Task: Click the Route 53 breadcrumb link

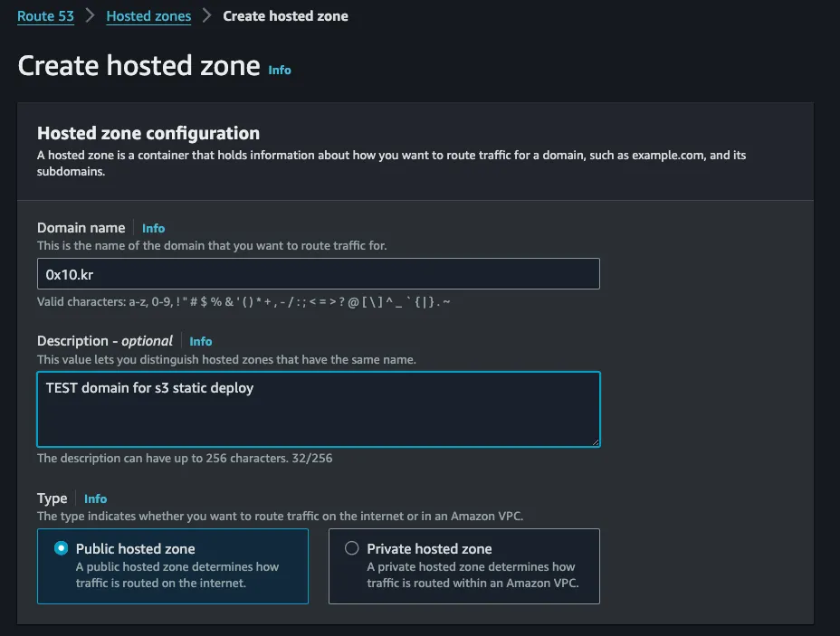Action: (x=45, y=16)
